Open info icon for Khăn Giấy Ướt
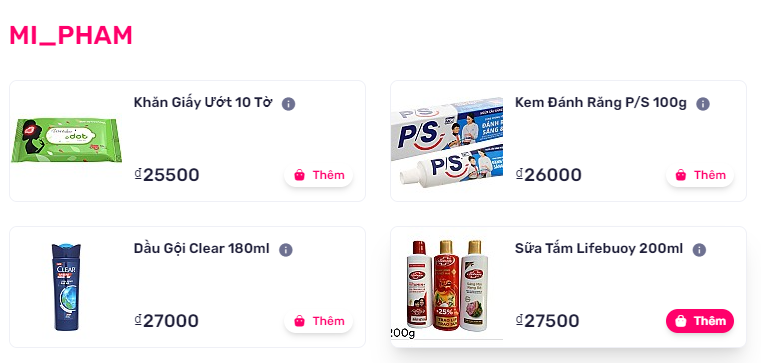 (288, 104)
